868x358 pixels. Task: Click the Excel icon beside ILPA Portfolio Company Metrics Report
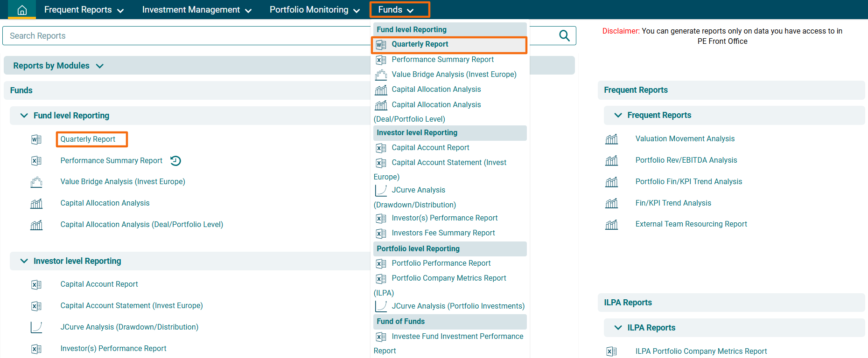pos(611,351)
